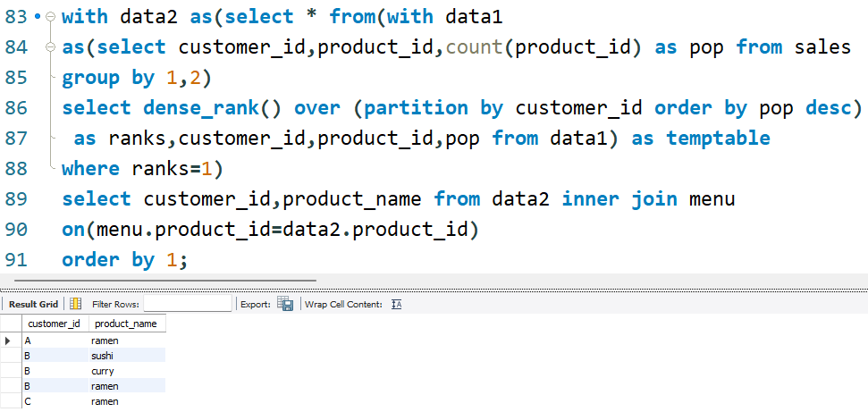868x412 pixels.
Task: Click the Result Grid label
Action: tap(33, 304)
